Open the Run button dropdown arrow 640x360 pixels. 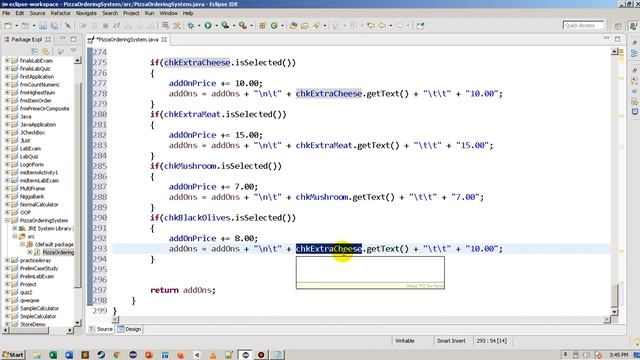216,26
